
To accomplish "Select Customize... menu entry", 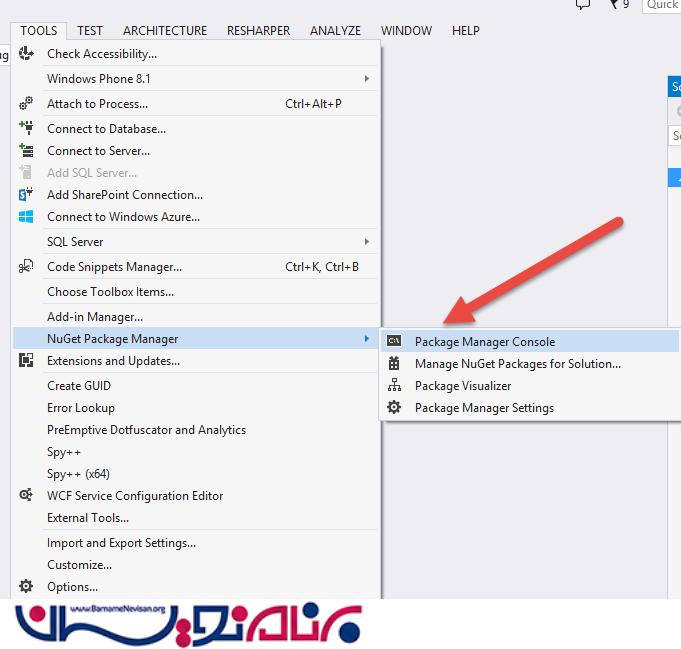I will (x=196, y=565).
